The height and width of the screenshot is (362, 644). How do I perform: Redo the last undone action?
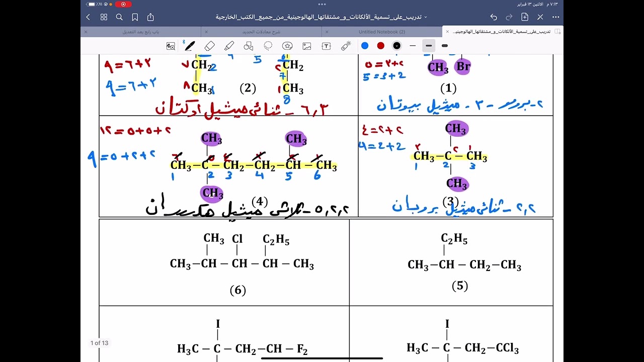[509, 17]
